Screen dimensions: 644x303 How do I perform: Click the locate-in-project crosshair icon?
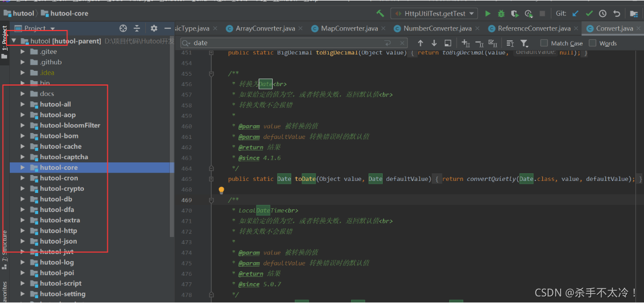click(x=123, y=28)
